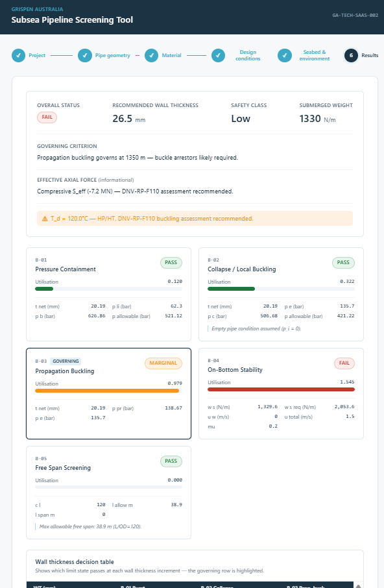Click the Propagation buckling governs sentence
The width and height of the screenshot is (384, 588).
pos(138,158)
